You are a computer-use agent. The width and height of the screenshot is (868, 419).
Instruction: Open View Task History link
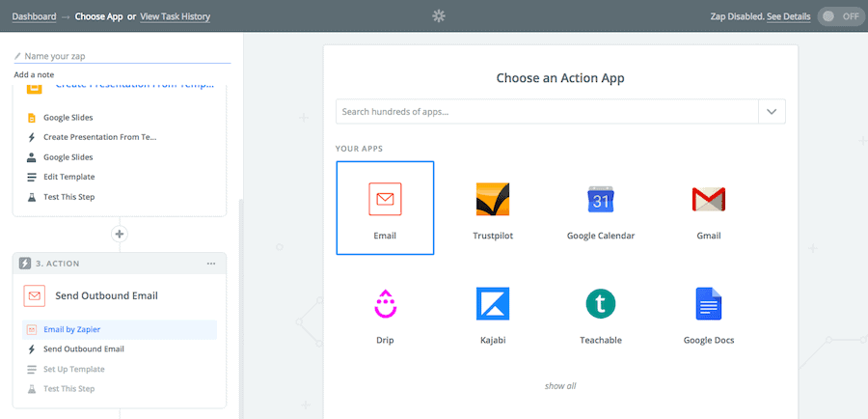[x=175, y=16]
